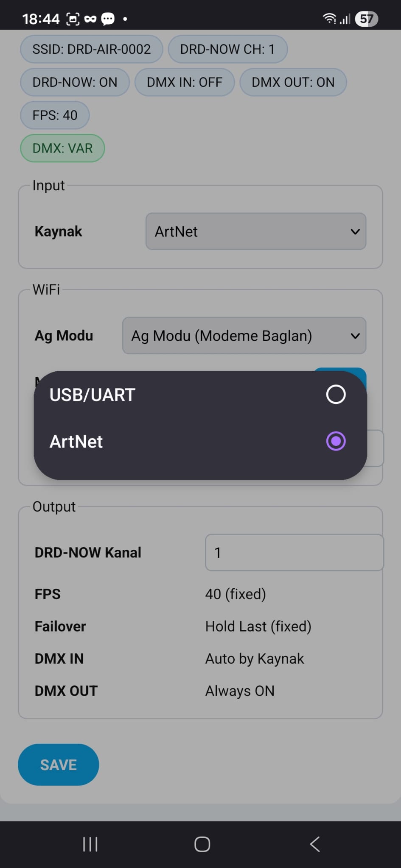The image size is (401, 868).
Task: Expand the Ag Modu chevron arrow
Action: tap(355, 336)
